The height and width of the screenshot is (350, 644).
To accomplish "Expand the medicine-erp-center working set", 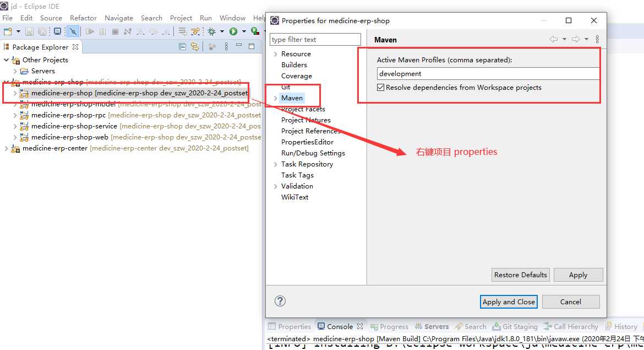I will pos(6,148).
